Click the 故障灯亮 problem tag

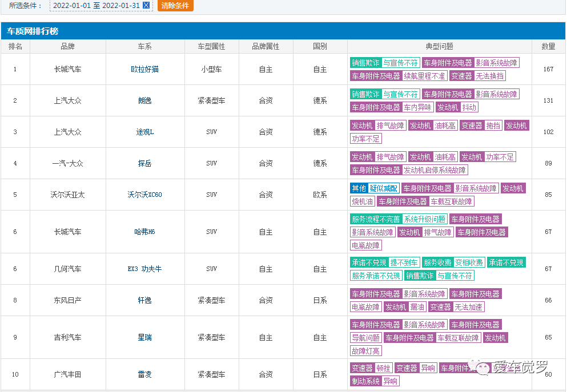click(366, 351)
